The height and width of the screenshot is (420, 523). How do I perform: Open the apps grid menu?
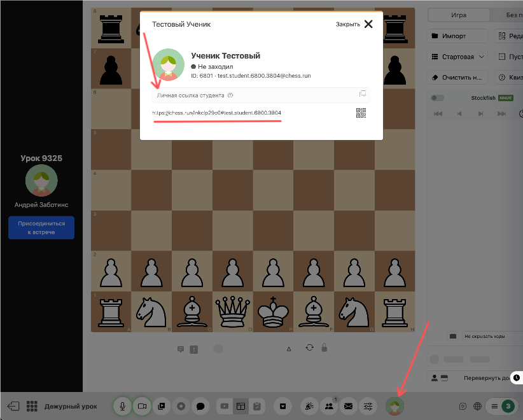pos(32,406)
